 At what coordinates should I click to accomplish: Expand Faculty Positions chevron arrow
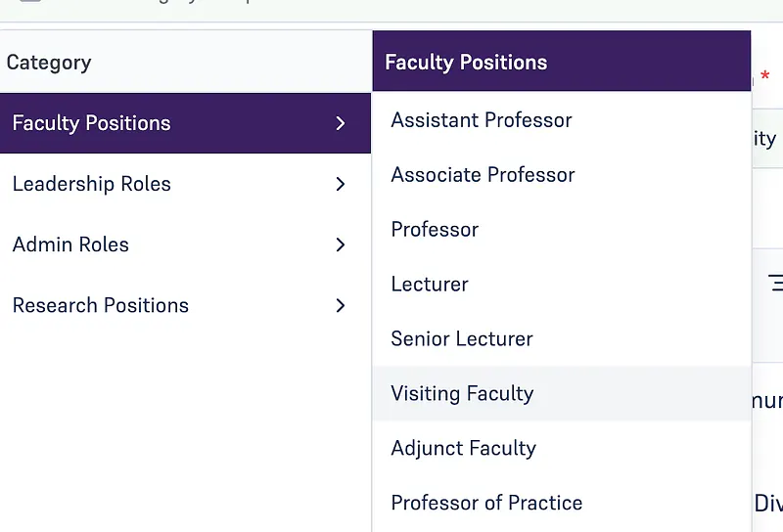click(x=341, y=123)
